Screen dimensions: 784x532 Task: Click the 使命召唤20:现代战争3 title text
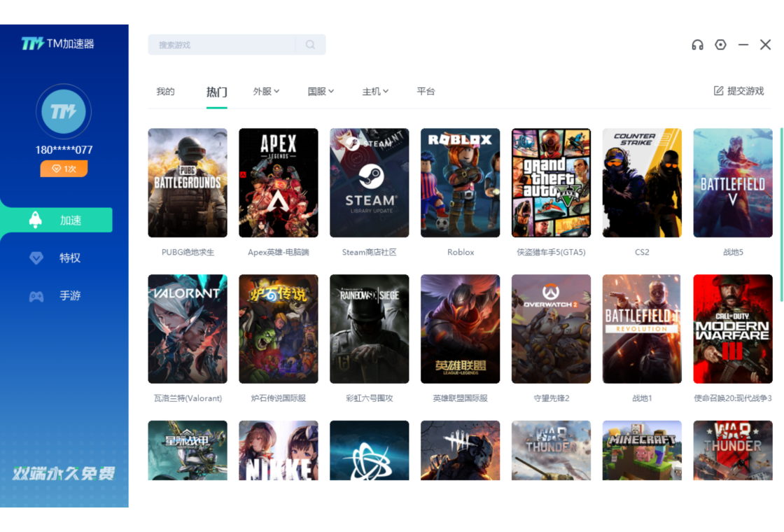[733, 398]
